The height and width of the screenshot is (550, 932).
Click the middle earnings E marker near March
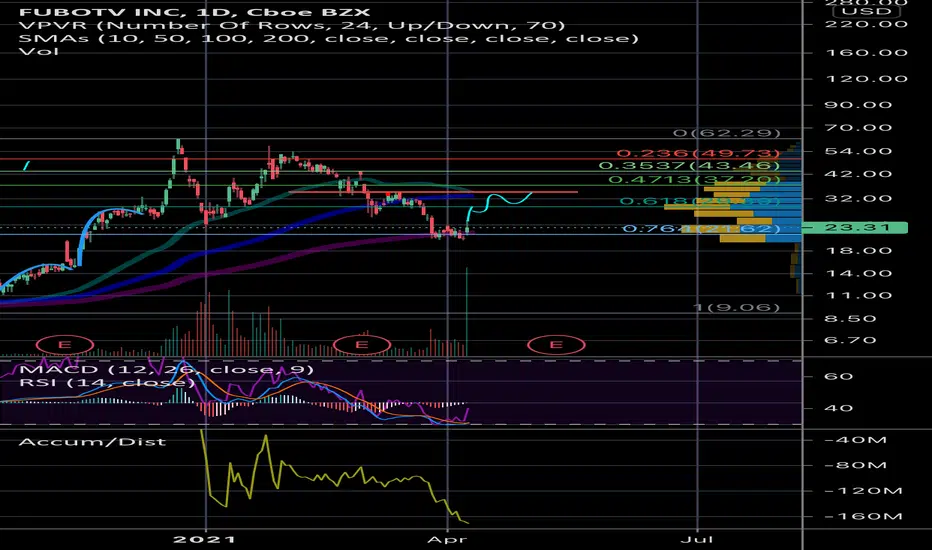362,345
